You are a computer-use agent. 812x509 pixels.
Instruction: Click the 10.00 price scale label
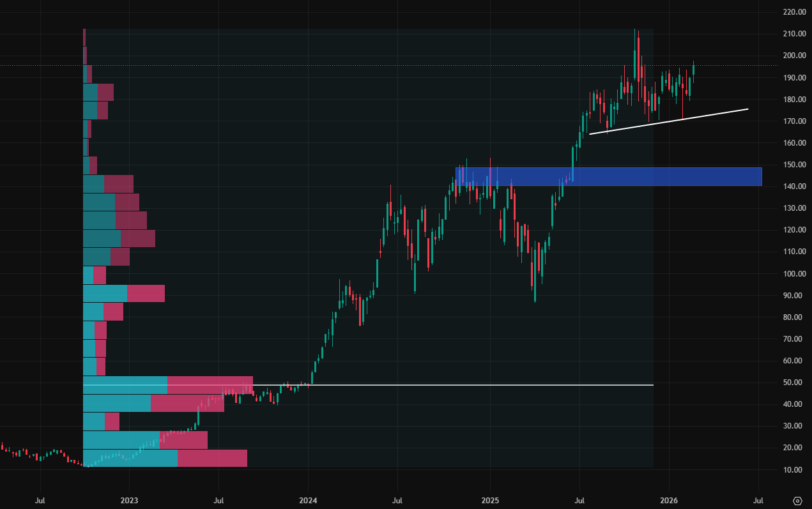[795, 470]
